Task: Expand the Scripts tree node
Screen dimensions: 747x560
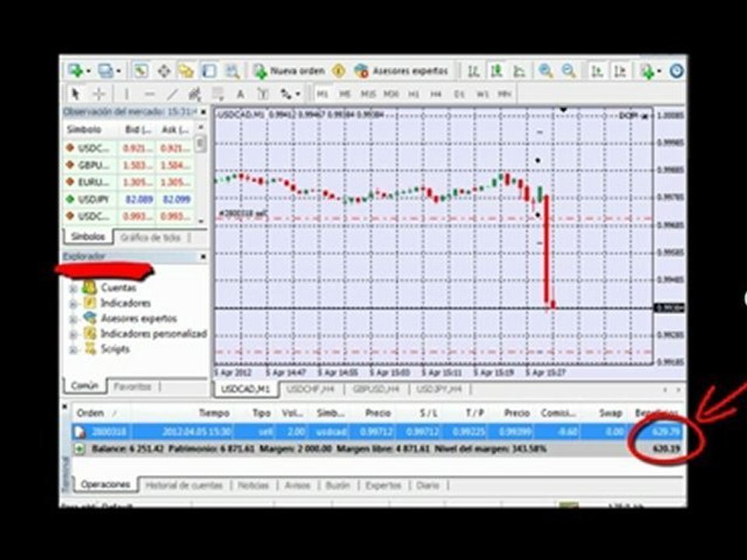Action: (x=73, y=350)
